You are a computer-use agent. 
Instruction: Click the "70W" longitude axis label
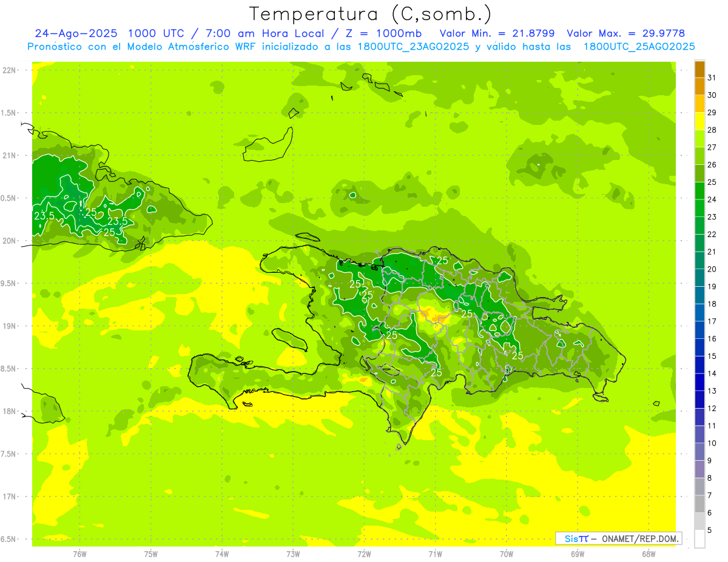tap(507, 554)
